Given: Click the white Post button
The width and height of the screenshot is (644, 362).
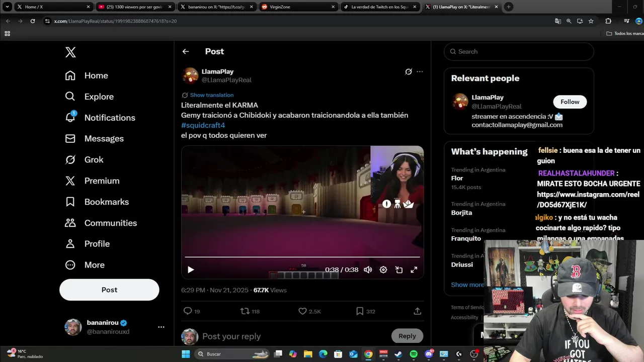Looking at the screenshot, I should pyautogui.click(x=109, y=290).
